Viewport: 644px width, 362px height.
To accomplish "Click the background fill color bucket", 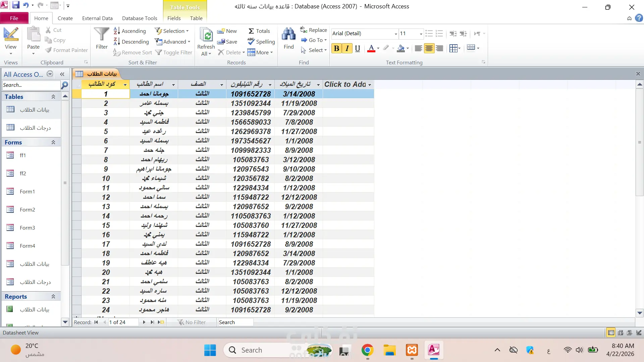I will click(x=401, y=48).
